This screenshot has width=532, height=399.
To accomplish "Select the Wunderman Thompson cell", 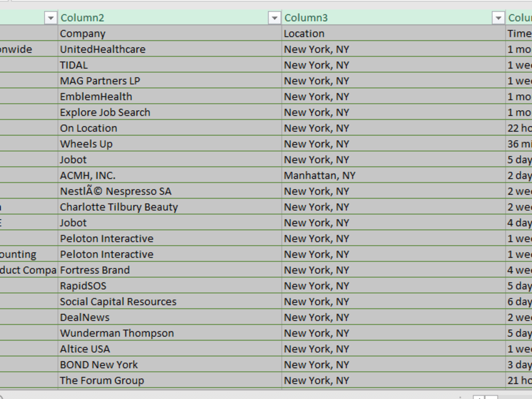I will 170,333.
